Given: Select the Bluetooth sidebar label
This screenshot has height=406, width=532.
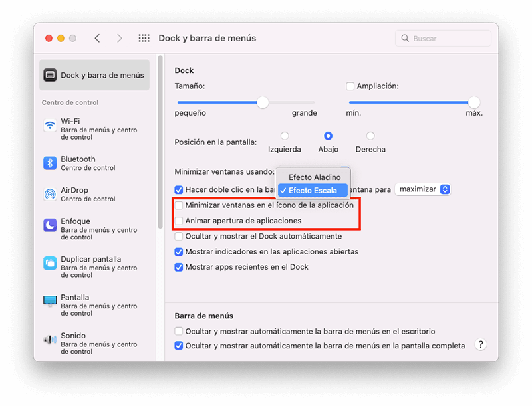Looking at the screenshot, I should point(78,159).
